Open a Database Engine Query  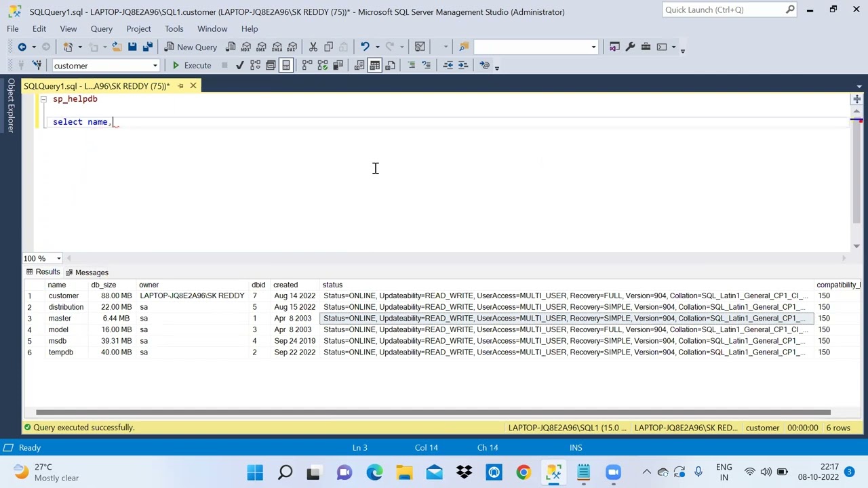(x=231, y=47)
